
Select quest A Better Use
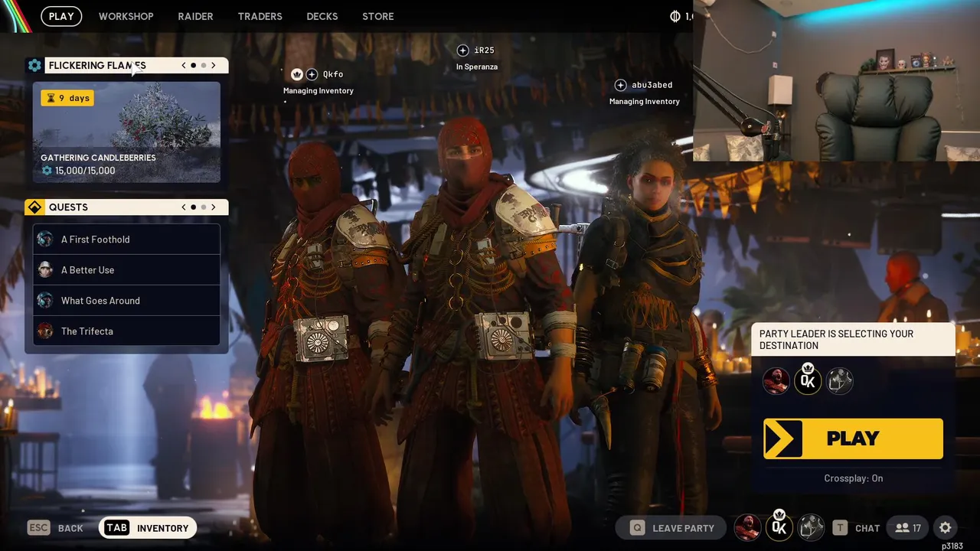tap(126, 270)
